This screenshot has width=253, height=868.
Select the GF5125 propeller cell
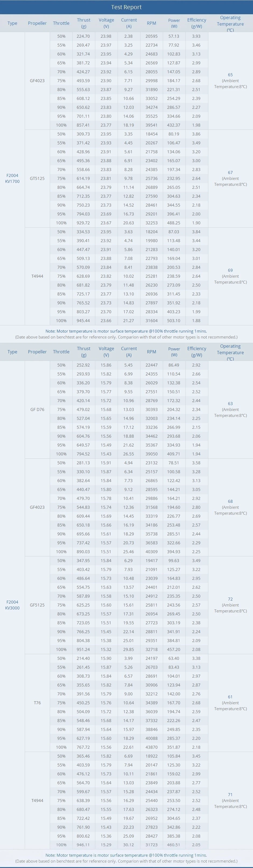[x=37, y=605]
